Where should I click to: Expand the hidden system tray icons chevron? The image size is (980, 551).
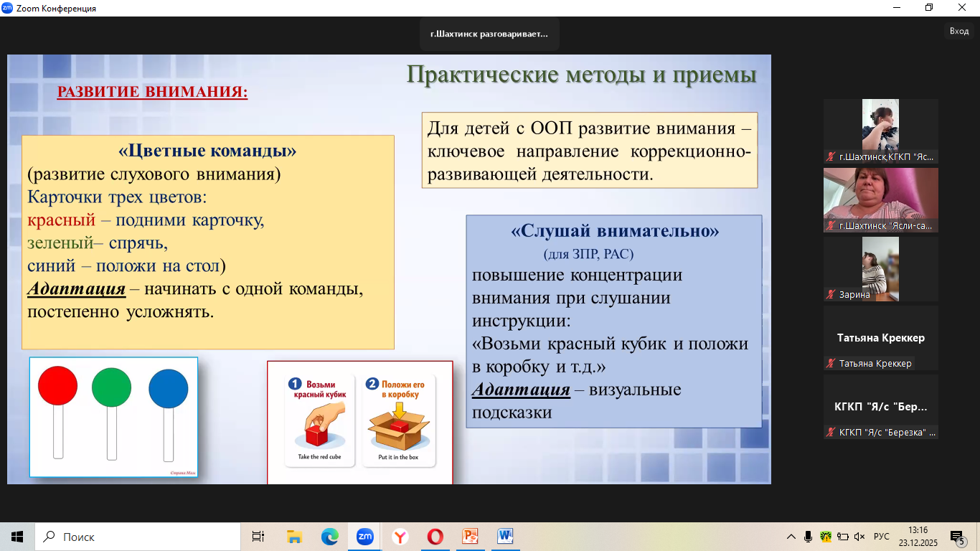click(791, 537)
